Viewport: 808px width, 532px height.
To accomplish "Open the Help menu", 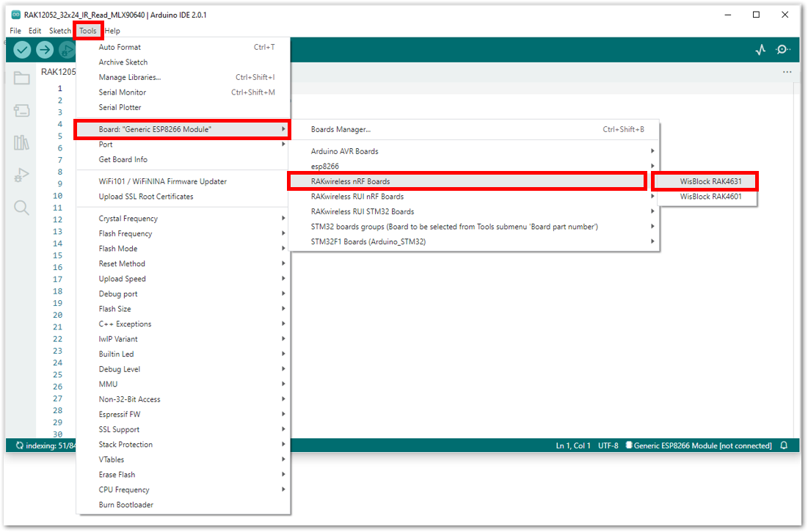I will [x=112, y=30].
